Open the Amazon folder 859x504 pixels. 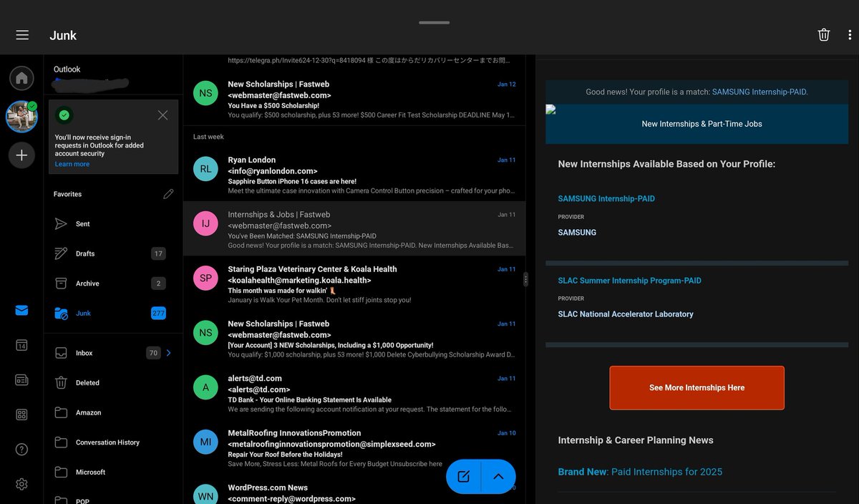(113, 412)
